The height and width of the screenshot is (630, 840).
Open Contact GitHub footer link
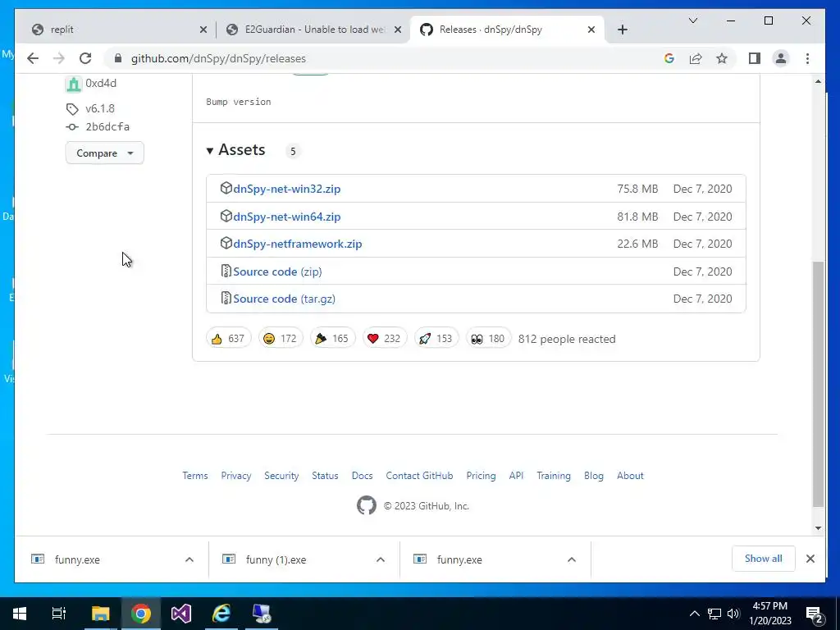(419, 476)
